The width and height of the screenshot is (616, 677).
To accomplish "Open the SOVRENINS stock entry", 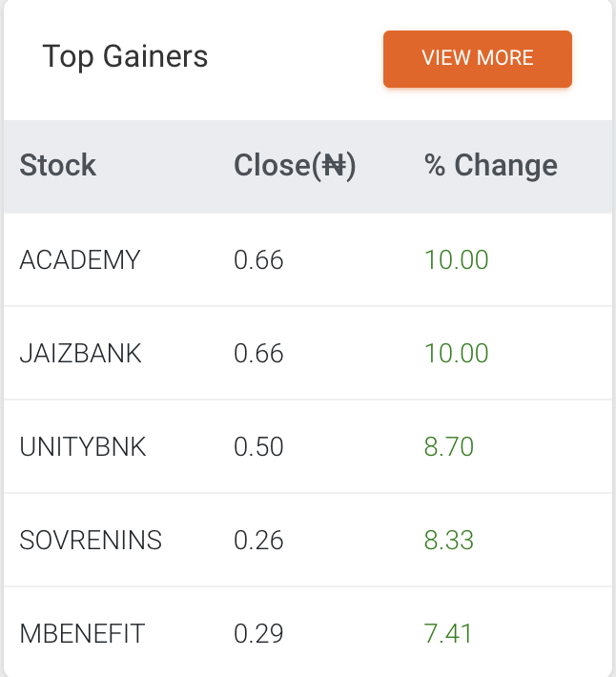I will click(x=91, y=540).
